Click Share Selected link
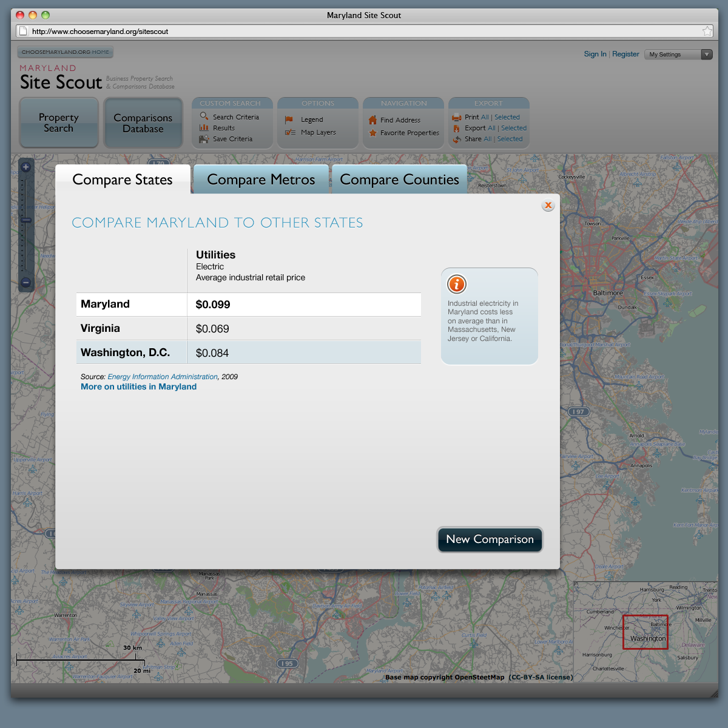728x728 pixels. click(510, 139)
